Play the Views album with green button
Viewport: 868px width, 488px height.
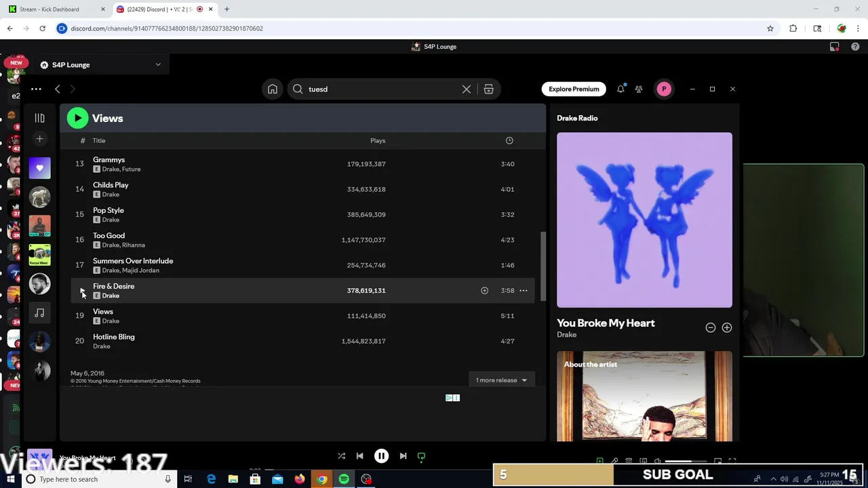click(77, 118)
